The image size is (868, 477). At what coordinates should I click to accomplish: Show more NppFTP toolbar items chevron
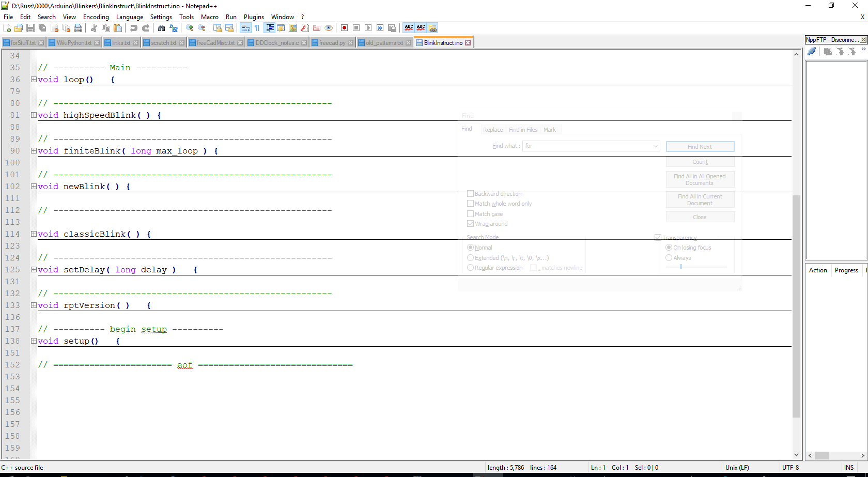(x=863, y=50)
